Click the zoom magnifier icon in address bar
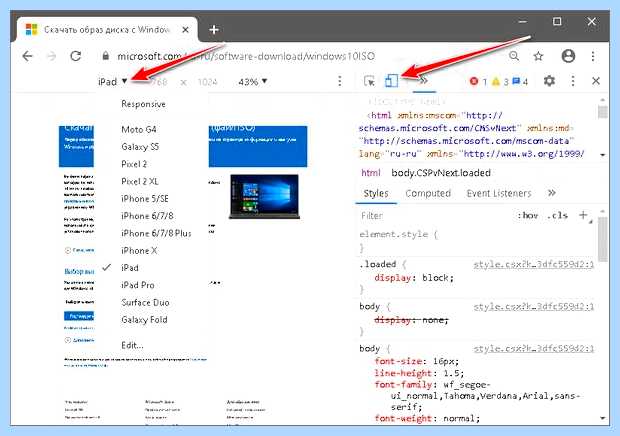Screen dimensions: 620x436 point(514,56)
